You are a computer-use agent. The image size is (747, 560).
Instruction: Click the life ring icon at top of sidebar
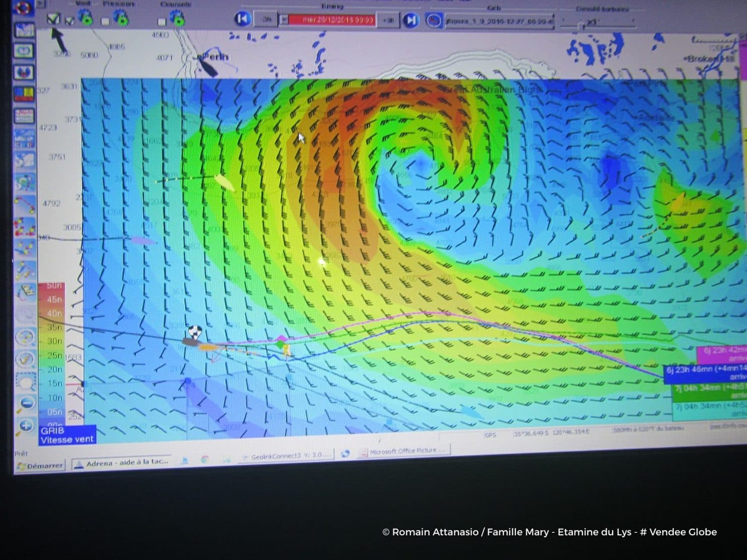[x=23, y=9]
